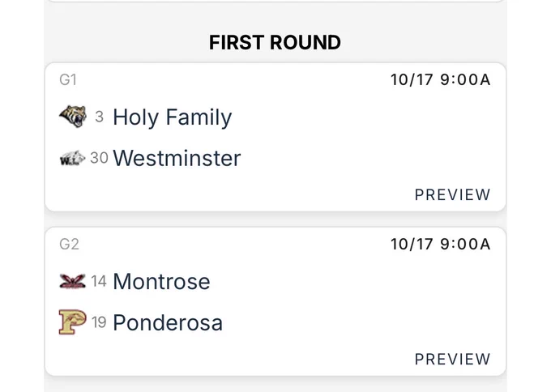Click the Westminster wolf logo
This screenshot has height=392, width=551.
pyautogui.click(x=72, y=158)
